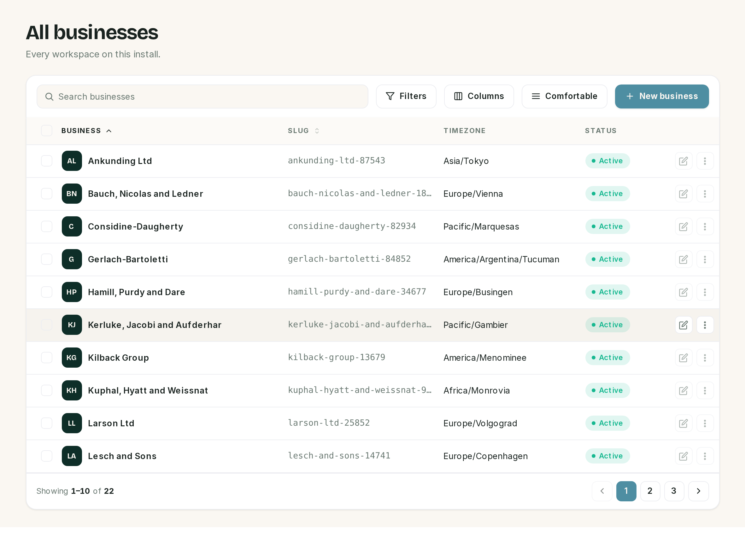Viewport: 745px width, 560px height.
Task: Edit Considine-Daugherty row
Action: [x=683, y=227]
